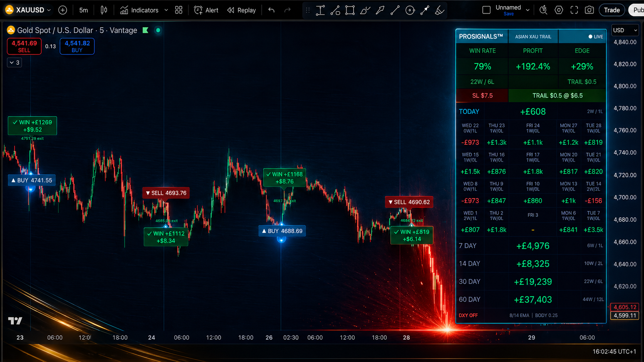This screenshot has height=362, width=644.
Task: Open the Indicators menu
Action: pos(139,10)
